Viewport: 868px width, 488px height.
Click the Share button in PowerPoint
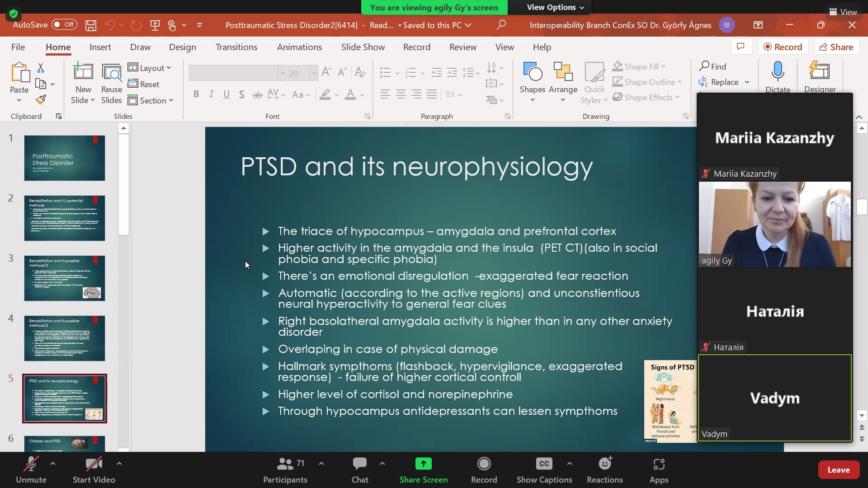pos(837,47)
